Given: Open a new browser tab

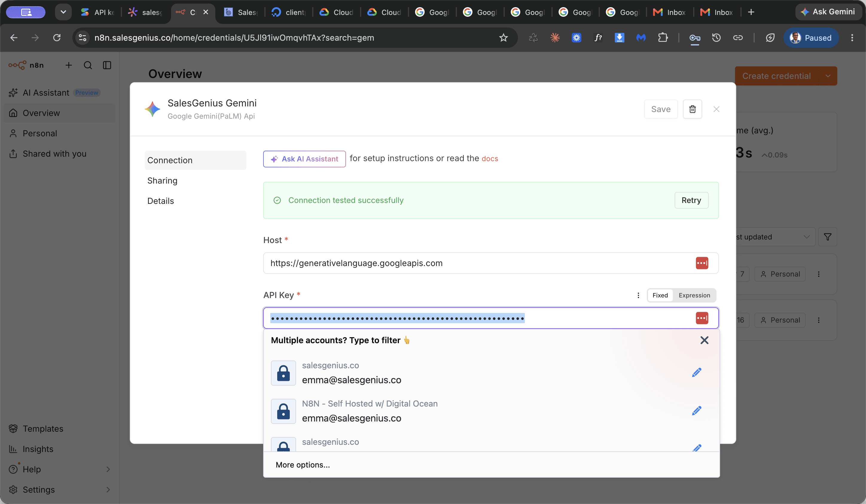Looking at the screenshot, I should pyautogui.click(x=751, y=12).
